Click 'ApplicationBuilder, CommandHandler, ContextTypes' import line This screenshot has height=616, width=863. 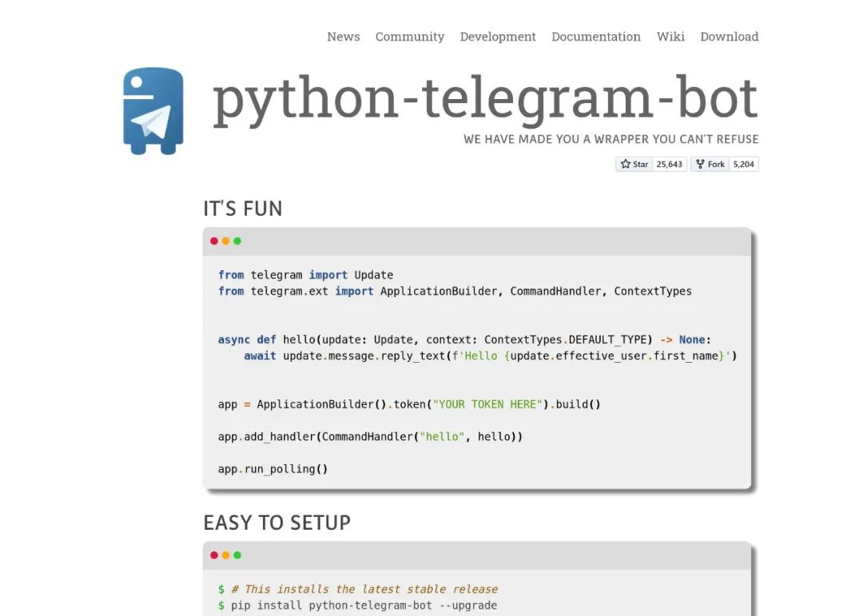(x=455, y=291)
